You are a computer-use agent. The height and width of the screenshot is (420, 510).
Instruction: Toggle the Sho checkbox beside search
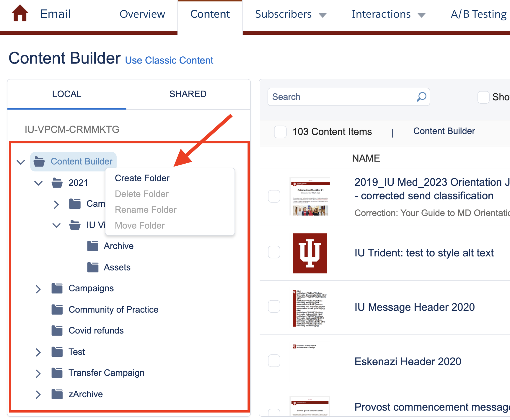[483, 97]
